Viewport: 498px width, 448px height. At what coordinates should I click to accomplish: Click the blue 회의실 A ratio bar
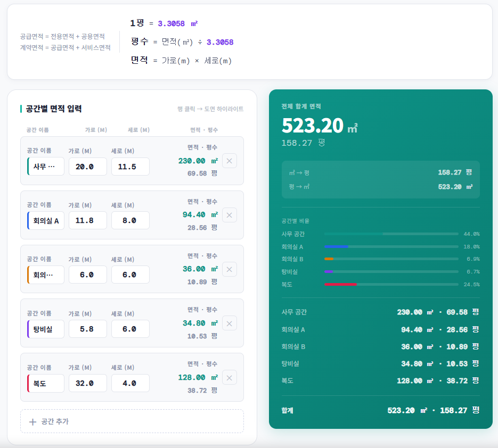(x=391, y=246)
